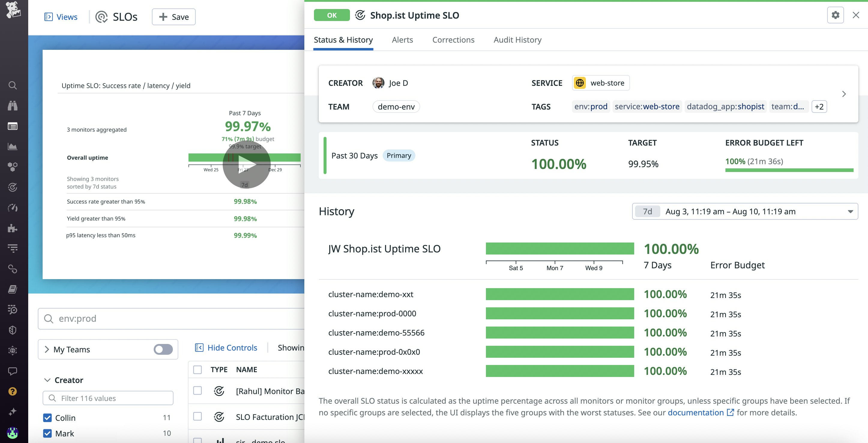Click the SLO settings gear icon
The height and width of the screenshot is (443, 868).
coord(835,15)
